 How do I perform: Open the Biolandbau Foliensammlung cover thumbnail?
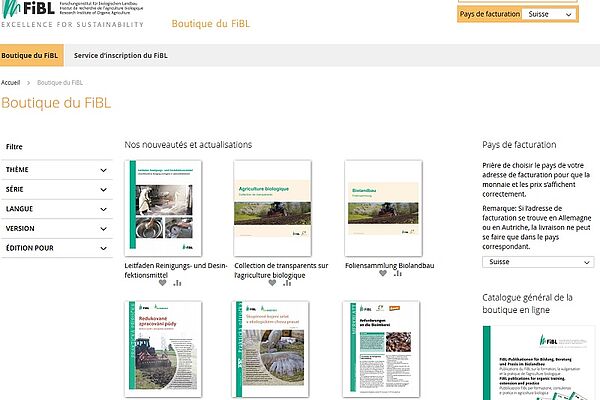point(383,208)
